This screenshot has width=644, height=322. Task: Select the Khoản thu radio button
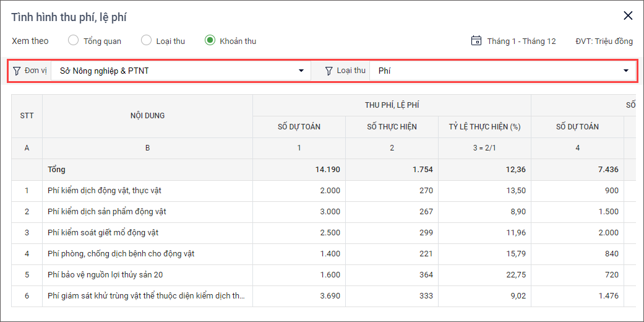pos(210,41)
